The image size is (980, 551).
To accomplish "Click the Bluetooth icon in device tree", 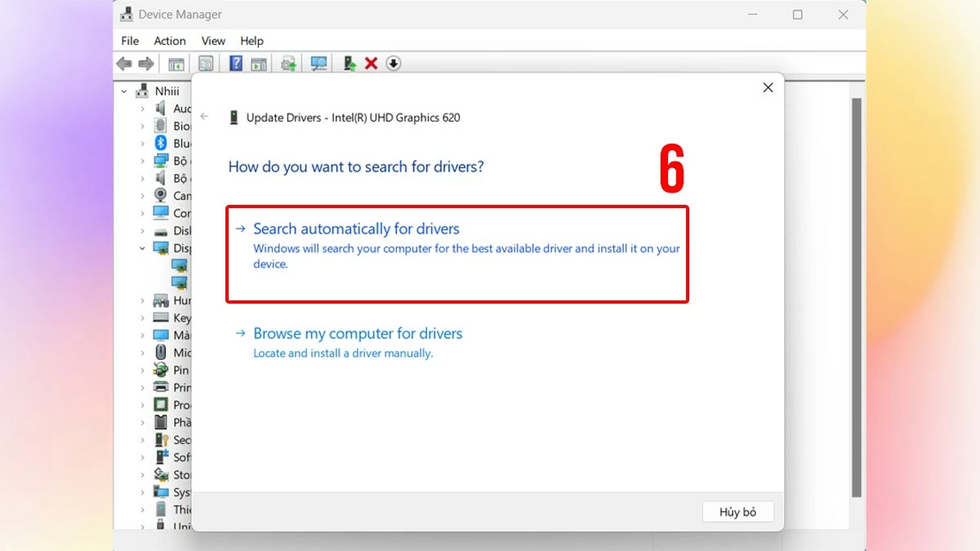I will pos(161,144).
